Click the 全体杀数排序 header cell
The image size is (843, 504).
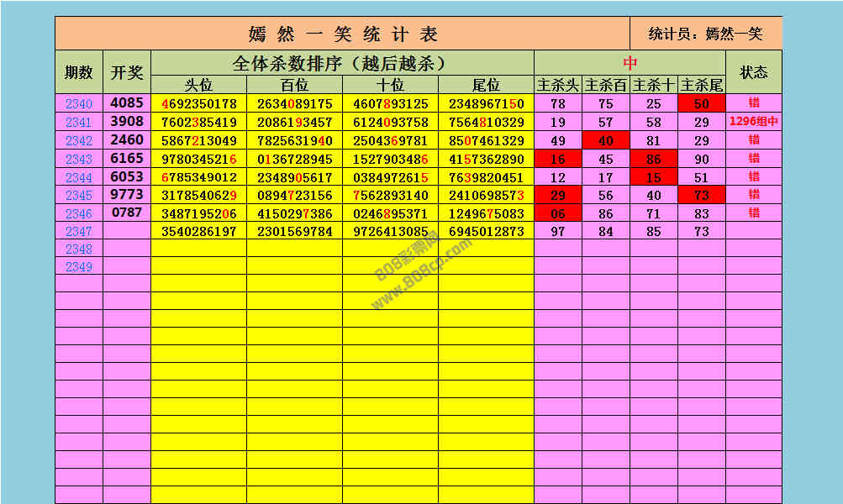pyautogui.click(x=342, y=63)
